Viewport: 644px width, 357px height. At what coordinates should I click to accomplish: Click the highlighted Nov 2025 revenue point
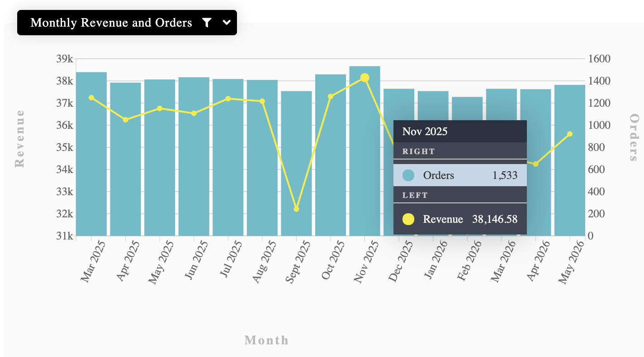(365, 78)
